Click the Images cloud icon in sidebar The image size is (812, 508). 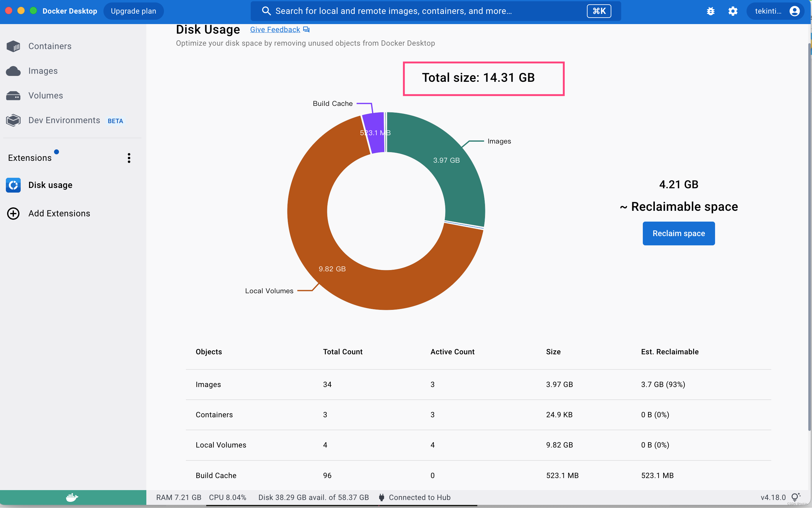(x=14, y=71)
